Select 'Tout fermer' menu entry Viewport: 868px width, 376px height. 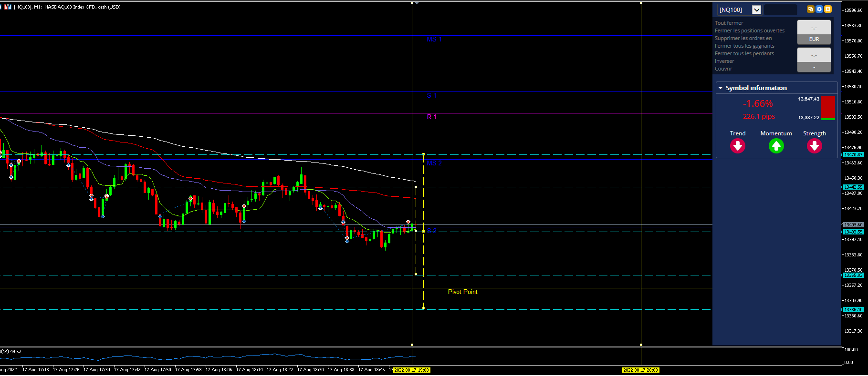729,23
